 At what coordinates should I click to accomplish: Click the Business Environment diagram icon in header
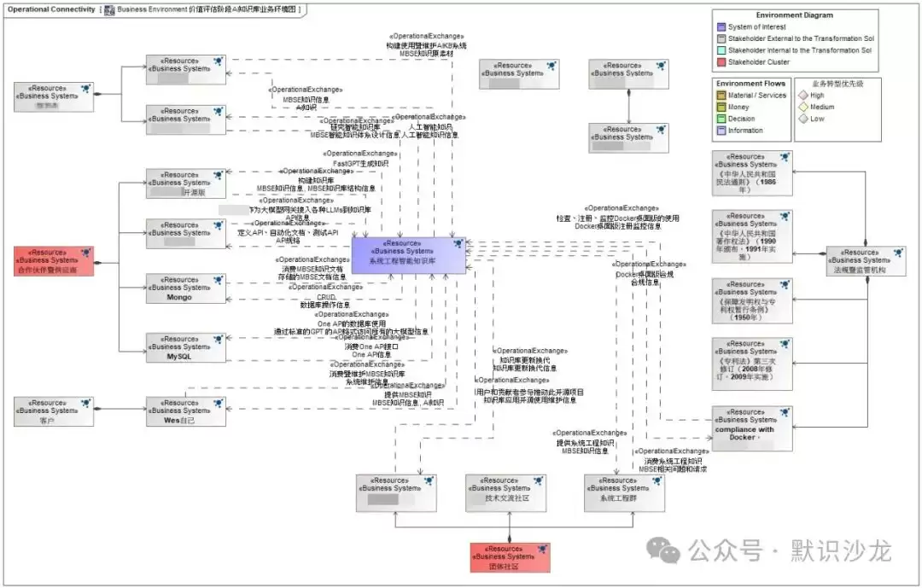pyautogui.click(x=109, y=10)
